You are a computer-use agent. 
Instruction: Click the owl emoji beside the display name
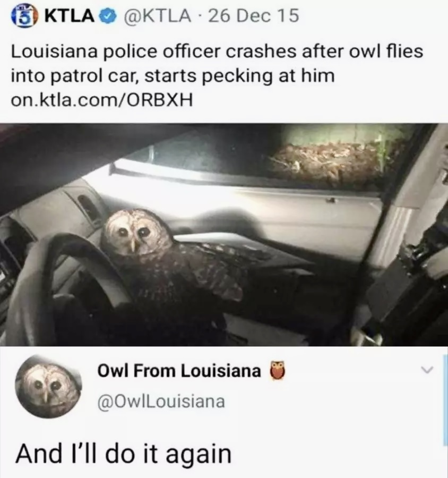point(277,371)
